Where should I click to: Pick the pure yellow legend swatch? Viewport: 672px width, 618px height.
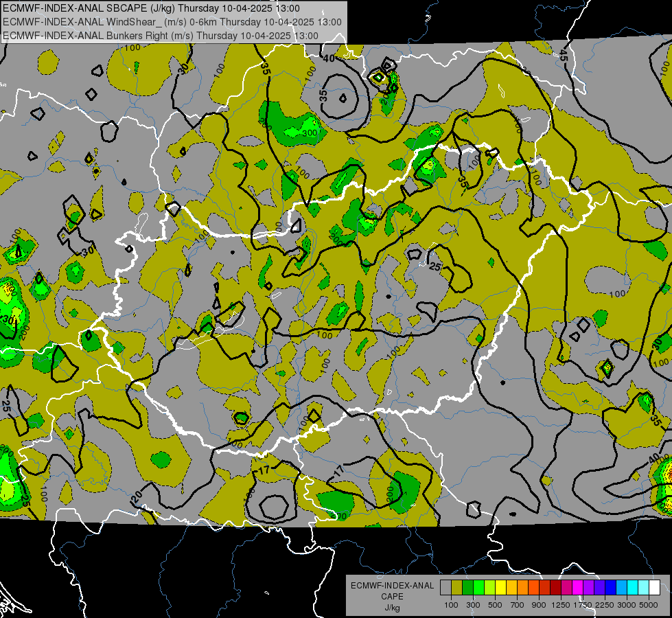500,588
